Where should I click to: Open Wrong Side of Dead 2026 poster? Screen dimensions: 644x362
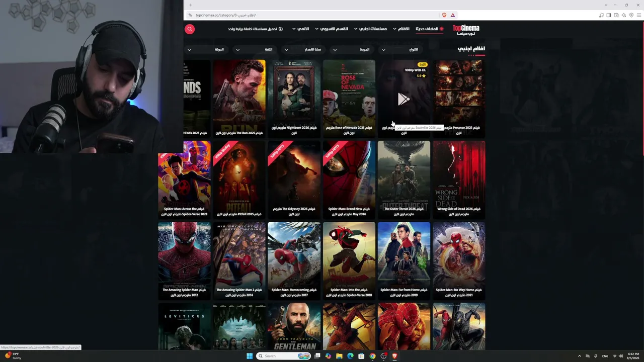click(x=459, y=179)
